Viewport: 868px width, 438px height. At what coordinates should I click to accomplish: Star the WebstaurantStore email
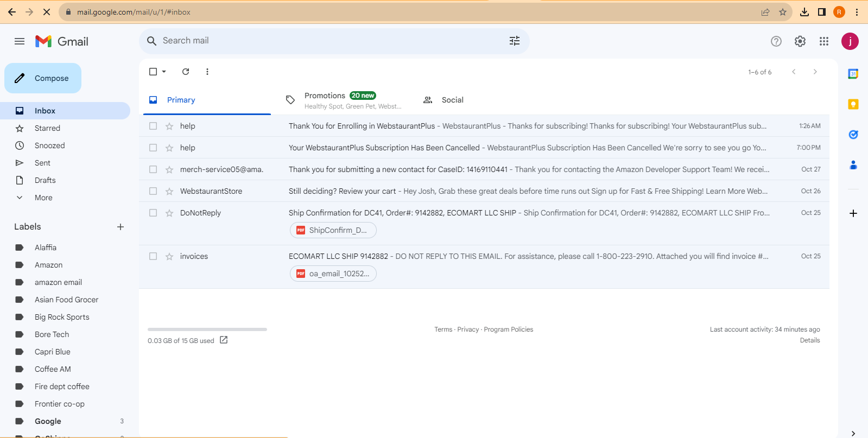(x=169, y=191)
